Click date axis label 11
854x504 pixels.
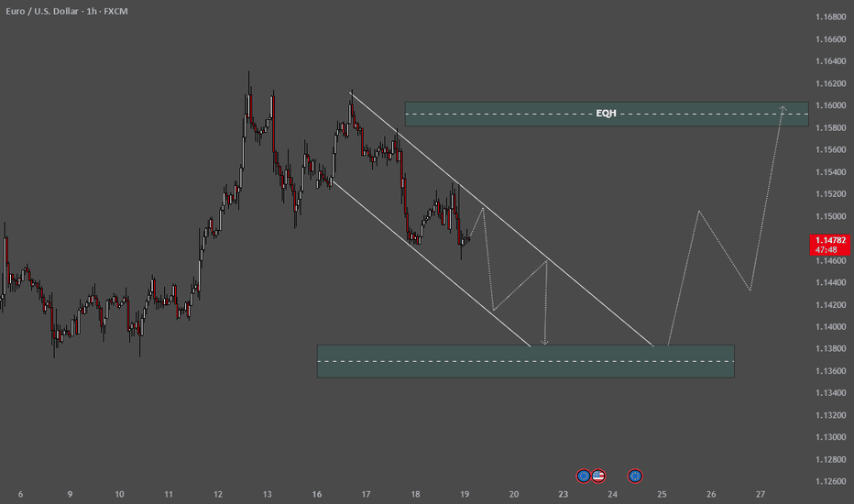coord(169,494)
